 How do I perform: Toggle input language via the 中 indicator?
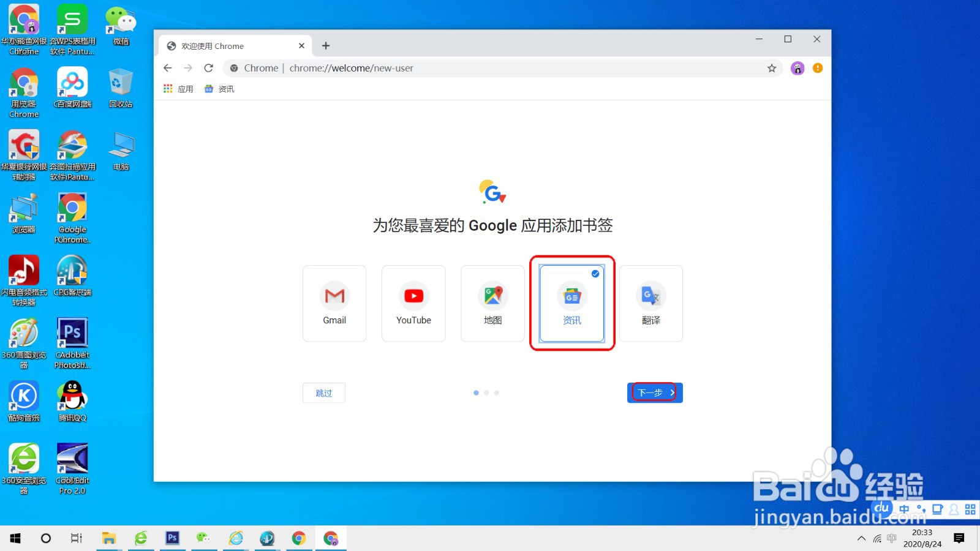(x=905, y=508)
